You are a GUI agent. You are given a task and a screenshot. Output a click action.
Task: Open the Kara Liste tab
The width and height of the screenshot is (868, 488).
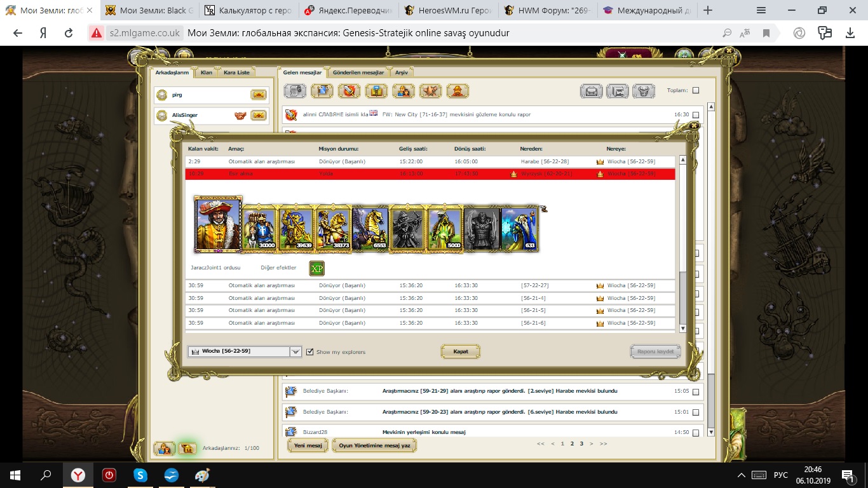236,72
